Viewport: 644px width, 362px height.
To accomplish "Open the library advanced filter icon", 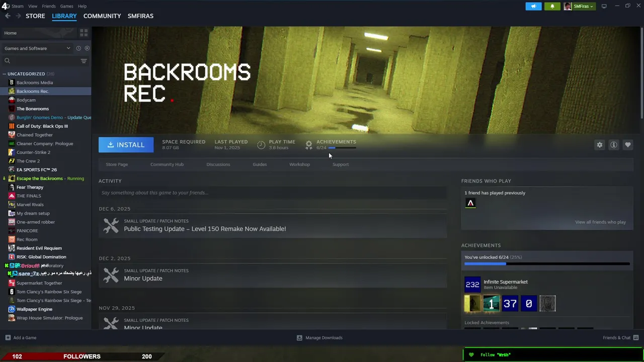I will [84, 61].
